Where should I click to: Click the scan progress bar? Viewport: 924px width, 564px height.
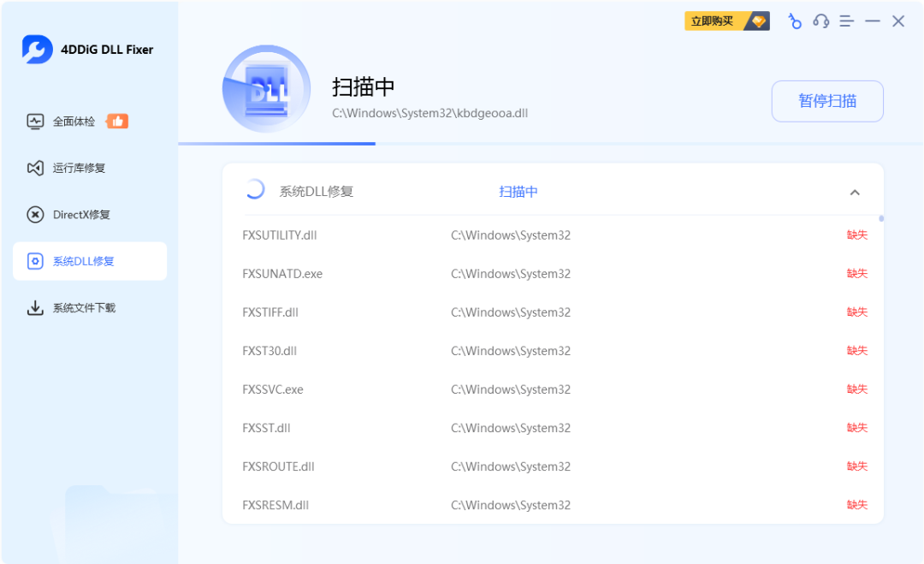pyautogui.click(x=550, y=143)
